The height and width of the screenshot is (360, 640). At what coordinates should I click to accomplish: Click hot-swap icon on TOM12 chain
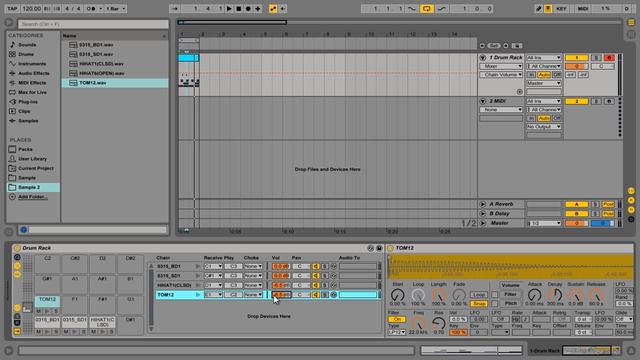tap(333, 295)
